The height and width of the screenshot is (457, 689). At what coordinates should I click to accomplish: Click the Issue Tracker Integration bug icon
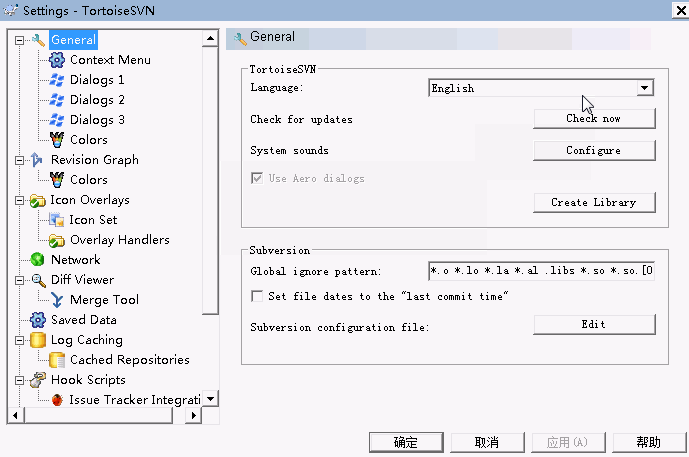pyautogui.click(x=57, y=400)
